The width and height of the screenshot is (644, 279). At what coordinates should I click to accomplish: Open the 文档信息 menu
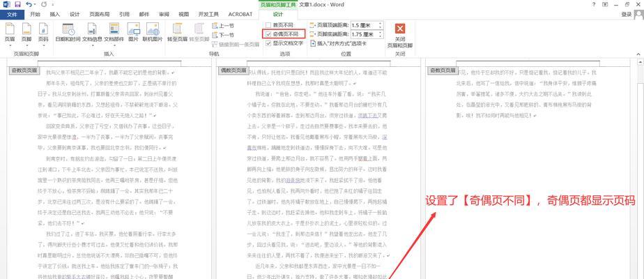(92, 33)
